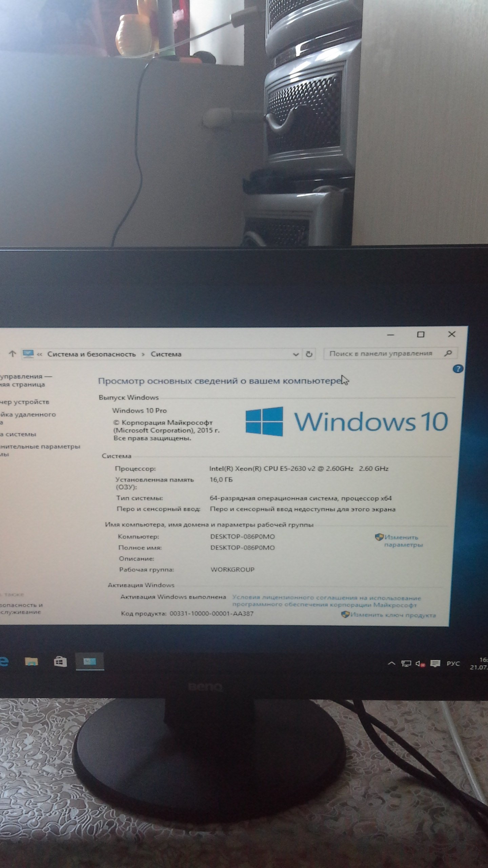Click the 64-разрядная операционная система value

(301, 498)
